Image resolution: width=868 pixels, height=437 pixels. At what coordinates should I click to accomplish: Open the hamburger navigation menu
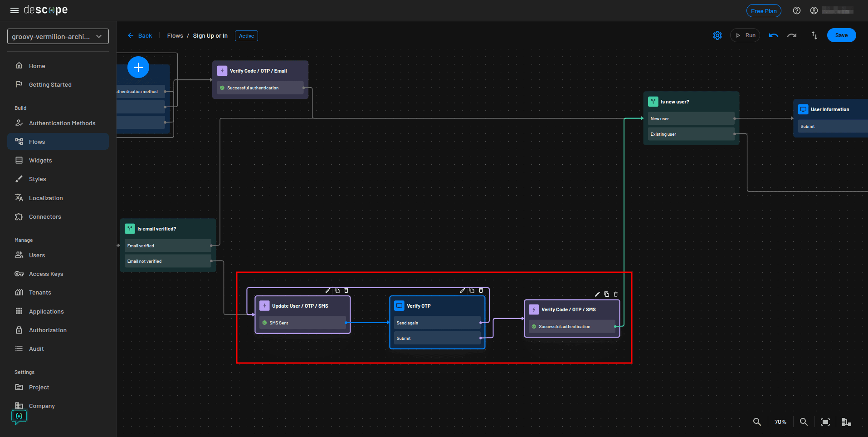click(x=14, y=10)
